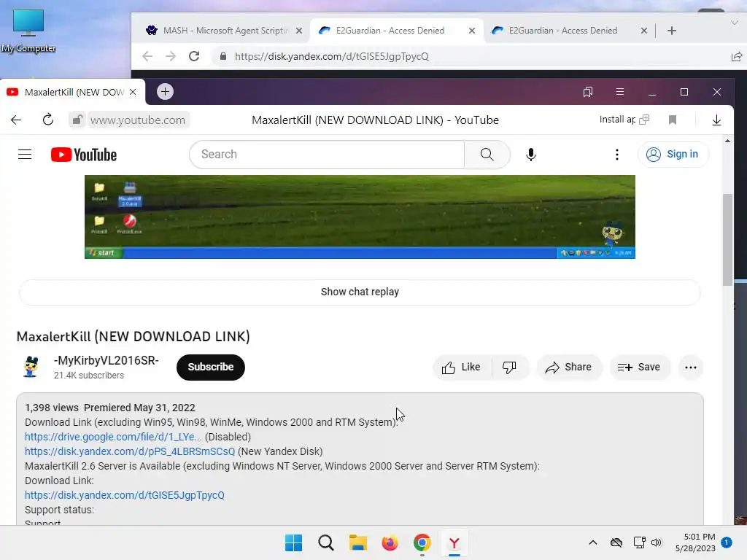747x560 pixels.
Task: Click the www.youtube.com address field
Action: pos(138,120)
